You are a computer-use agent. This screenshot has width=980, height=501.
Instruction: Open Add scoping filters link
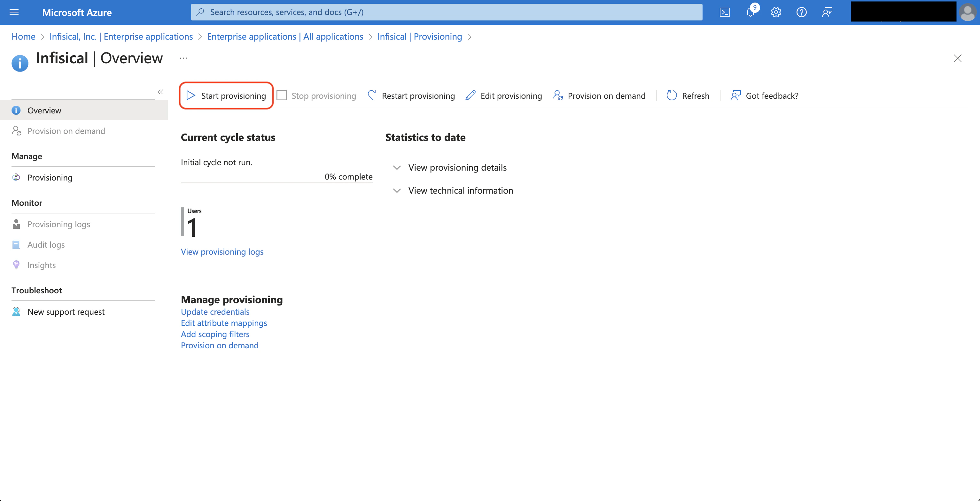click(215, 334)
